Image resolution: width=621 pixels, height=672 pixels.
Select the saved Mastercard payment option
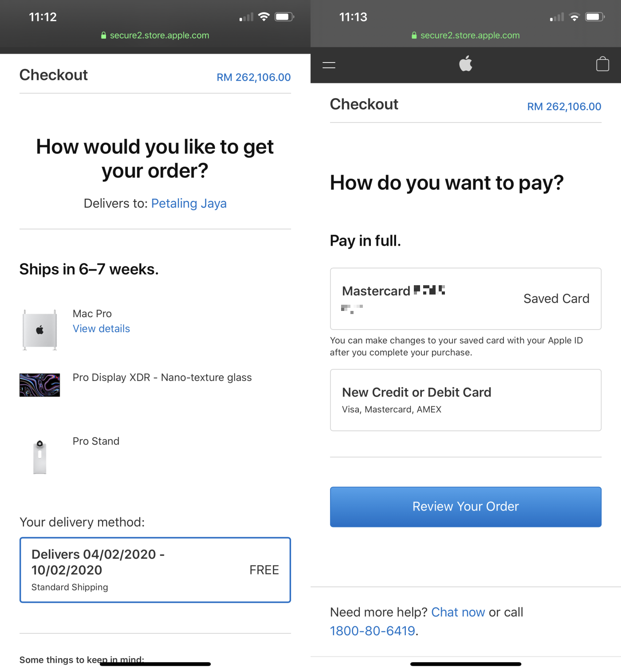tap(466, 299)
